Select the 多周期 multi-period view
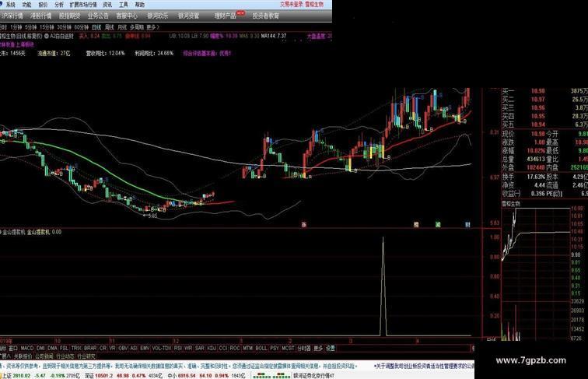 pyautogui.click(x=137, y=27)
